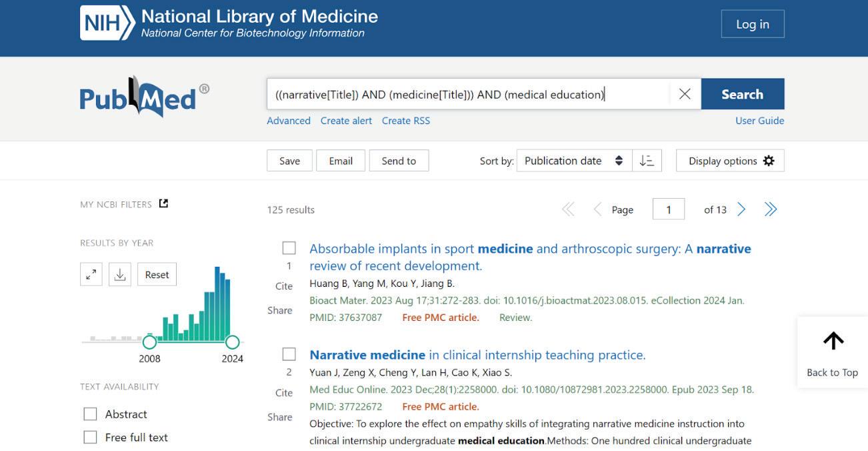
Task: Click the 2008 year slider handle
Action: point(149,342)
